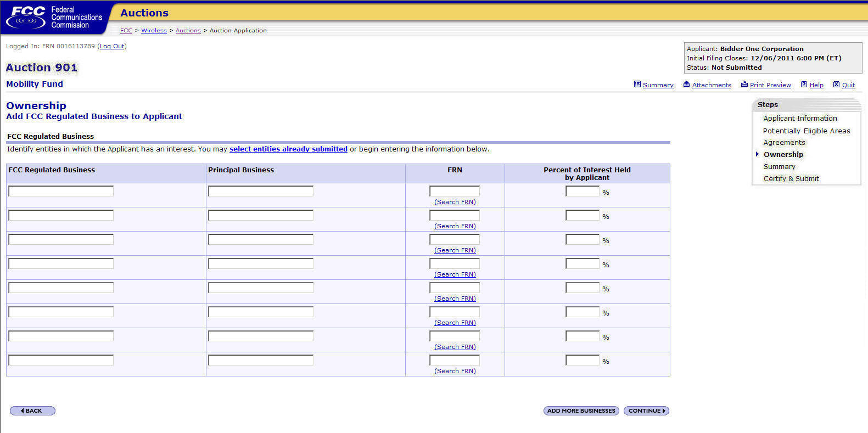Click the Add More Businesses button
Viewport: 868px width, 433px height.
581,411
